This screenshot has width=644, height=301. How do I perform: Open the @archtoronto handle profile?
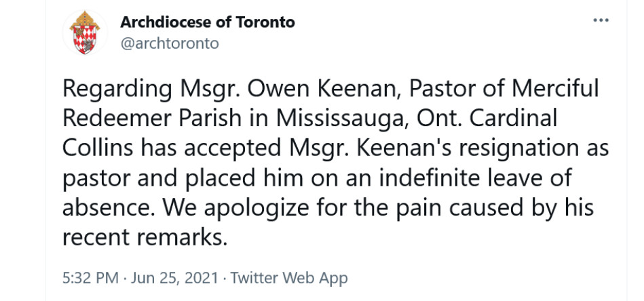point(169,43)
